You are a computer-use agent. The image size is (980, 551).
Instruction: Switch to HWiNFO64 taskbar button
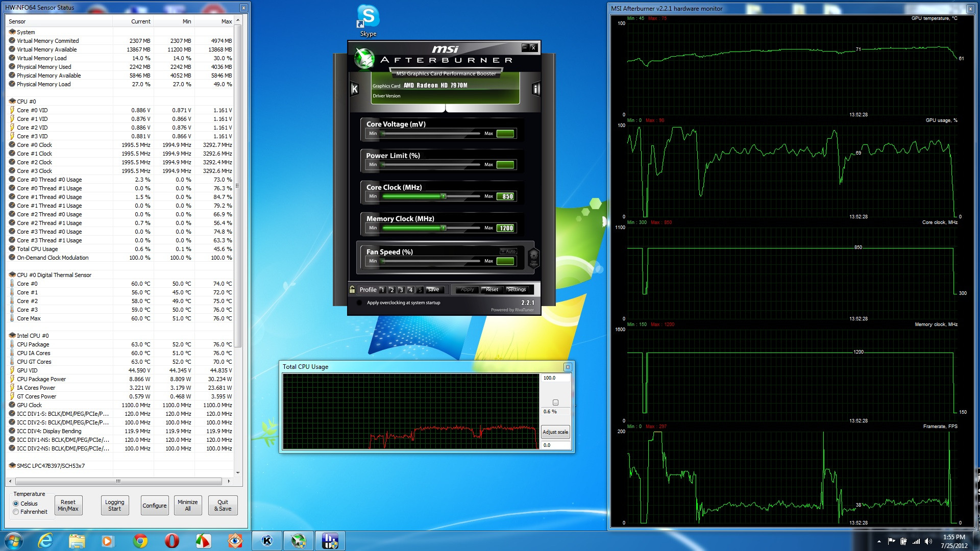click(x=330, y=541)
